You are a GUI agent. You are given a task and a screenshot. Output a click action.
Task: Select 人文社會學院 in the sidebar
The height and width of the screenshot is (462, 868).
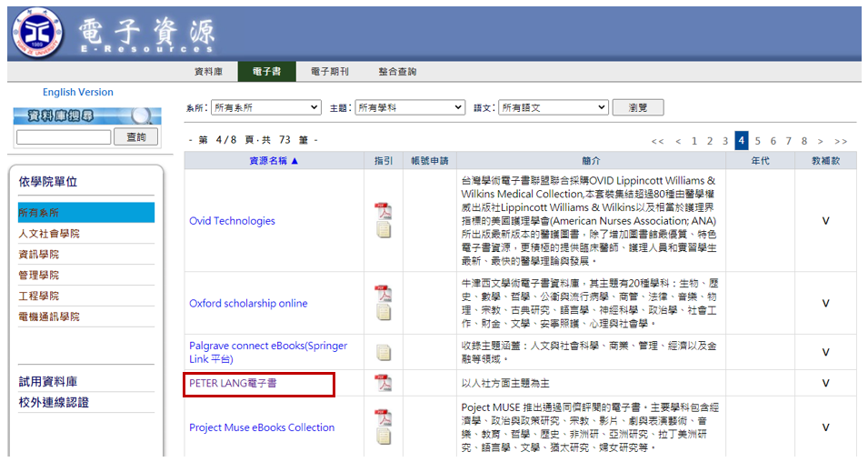point(49,234)
